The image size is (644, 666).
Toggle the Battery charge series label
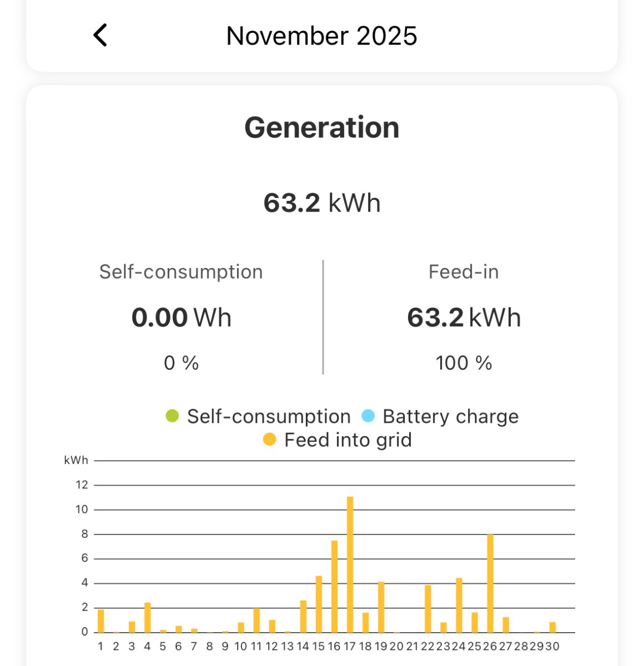pyautogui.click(x=450, y=416)
